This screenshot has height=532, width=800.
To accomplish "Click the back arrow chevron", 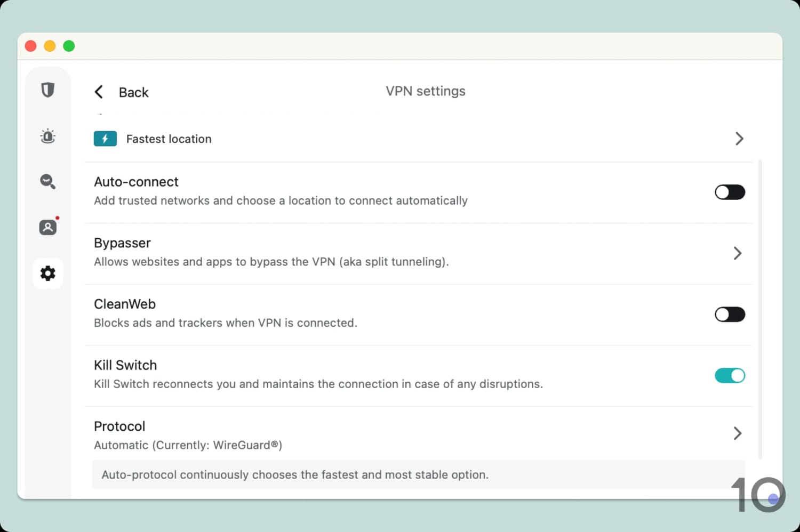I will click(99, 92).
